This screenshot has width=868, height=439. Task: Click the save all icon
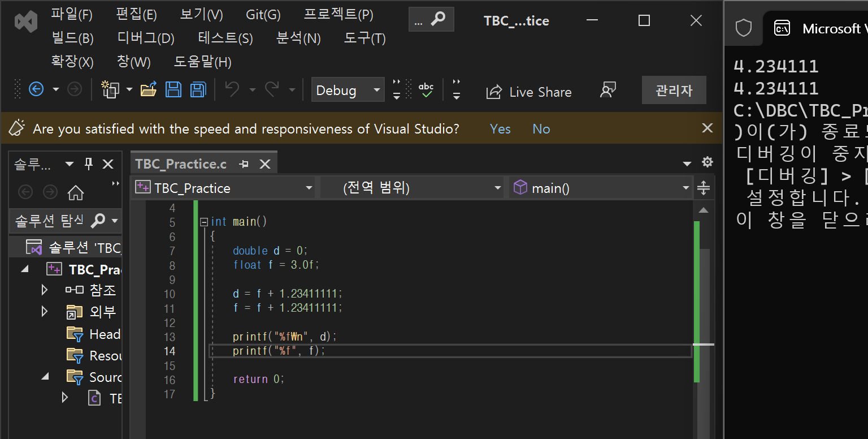coord(198,89)
